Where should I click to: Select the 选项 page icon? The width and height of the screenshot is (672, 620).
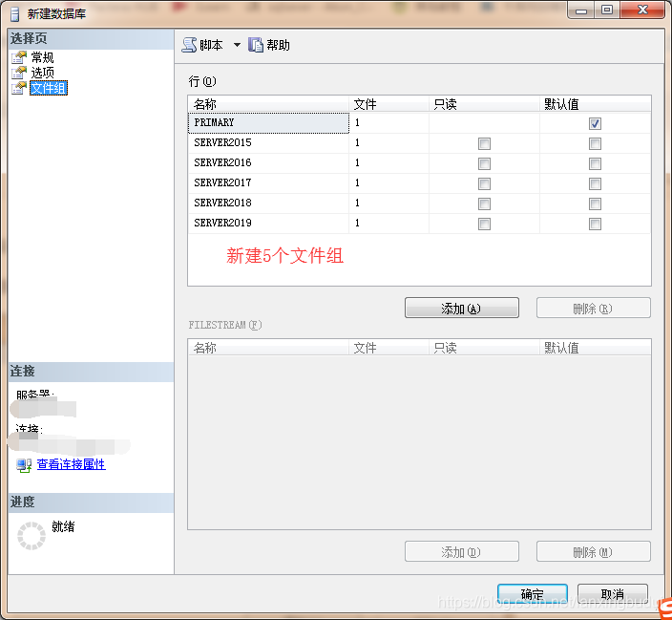point(19,73)
